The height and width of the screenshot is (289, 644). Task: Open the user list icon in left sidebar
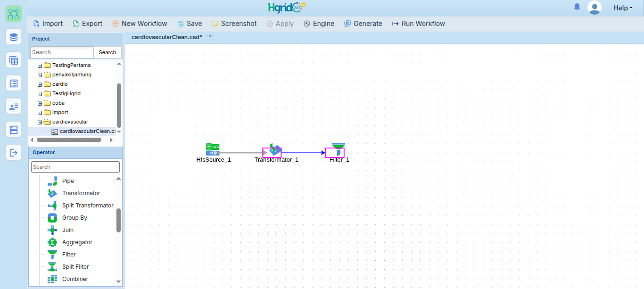(x=14, y=106)
